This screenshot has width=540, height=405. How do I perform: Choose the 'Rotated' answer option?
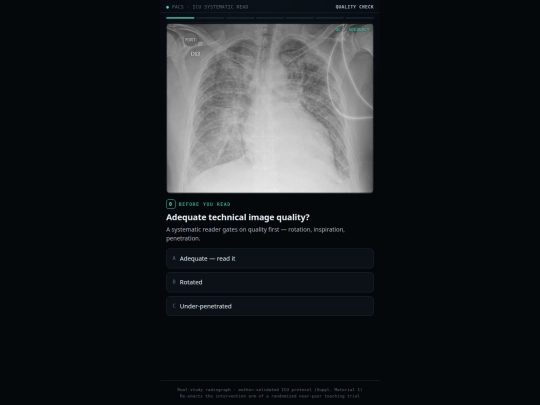tap(270, 282)
